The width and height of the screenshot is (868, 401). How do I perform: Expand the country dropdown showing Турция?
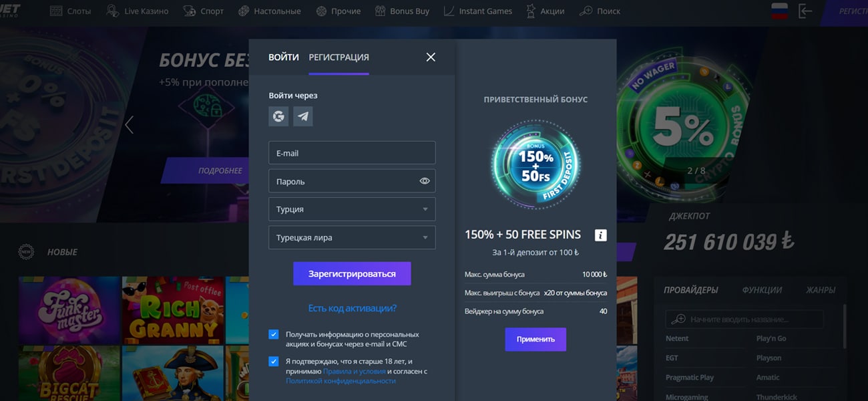click(352, 209)
